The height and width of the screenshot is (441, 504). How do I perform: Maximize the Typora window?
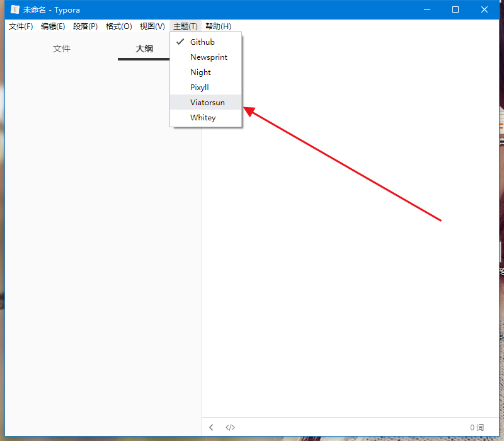(455, 9)
